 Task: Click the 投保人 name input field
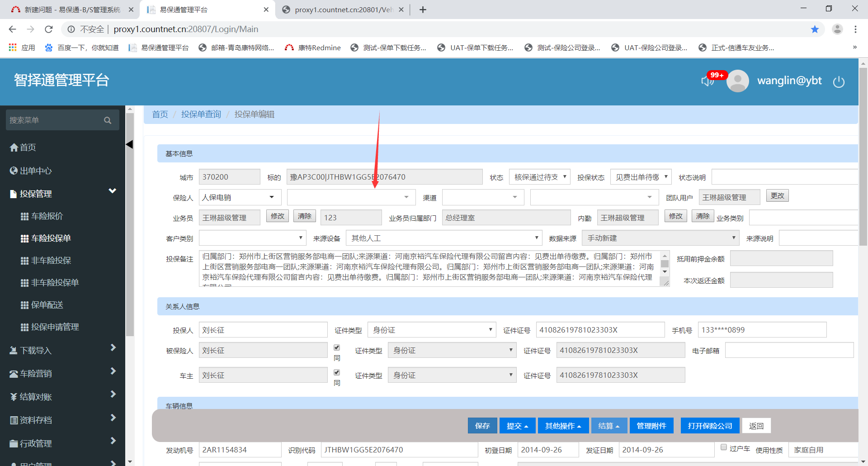click(x=263, y=330)
